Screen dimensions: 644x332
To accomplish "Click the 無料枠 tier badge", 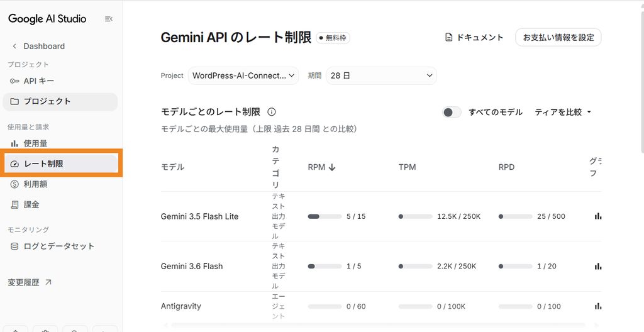I will click(333, 38).
